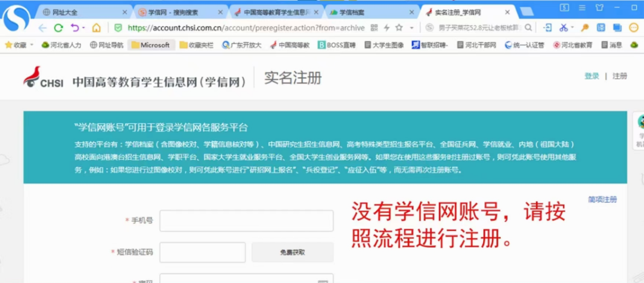This screenshot has width=644, height=283.
Task: Click the 登录 link in page header
Action: [592, 76]
